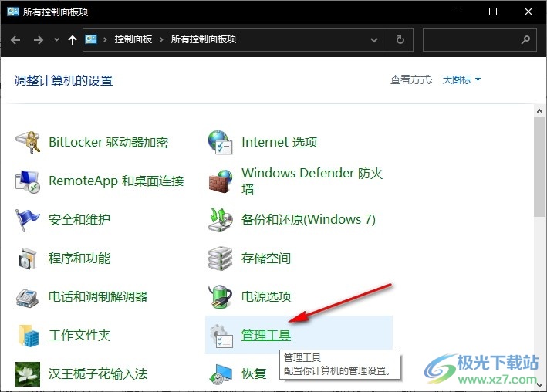Open the 安全和维护 link

(79, 220)
